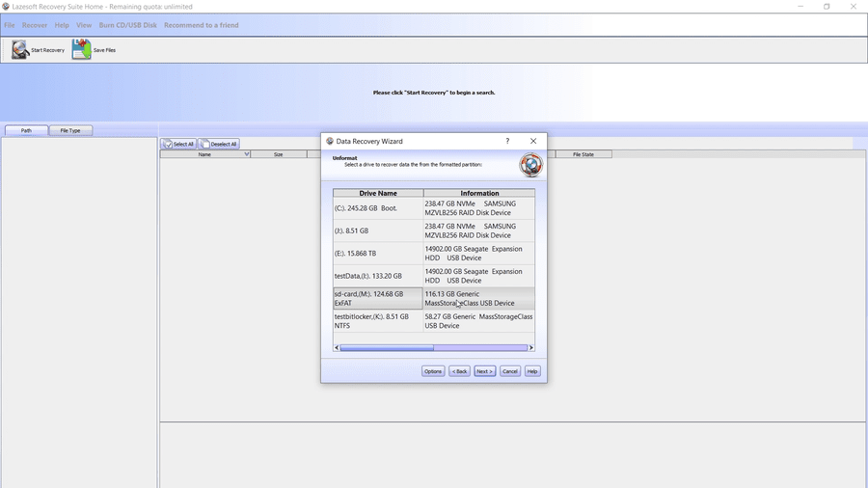Screen dimensions: 868x488
Task: Click the Lazesoft app icon in title bar
Action: (x=6, y=7)
